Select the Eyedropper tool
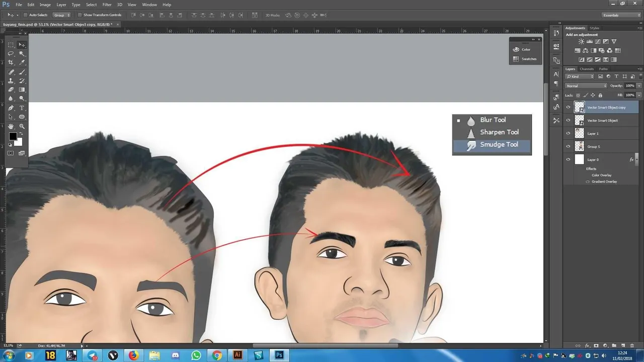 click(x=22, y=62)
